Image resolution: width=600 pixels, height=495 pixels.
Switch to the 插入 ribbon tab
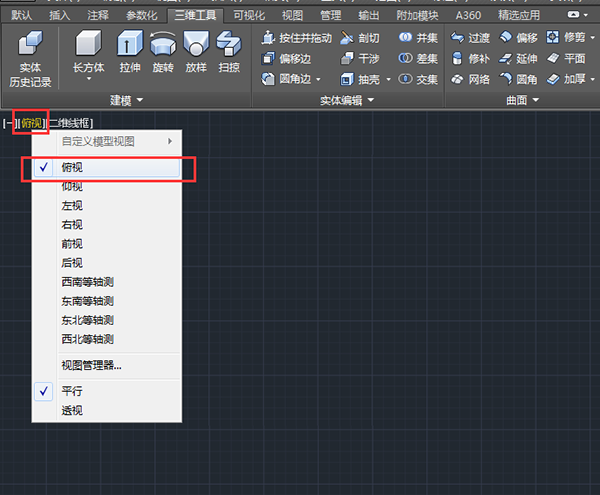tap(59, 15)
